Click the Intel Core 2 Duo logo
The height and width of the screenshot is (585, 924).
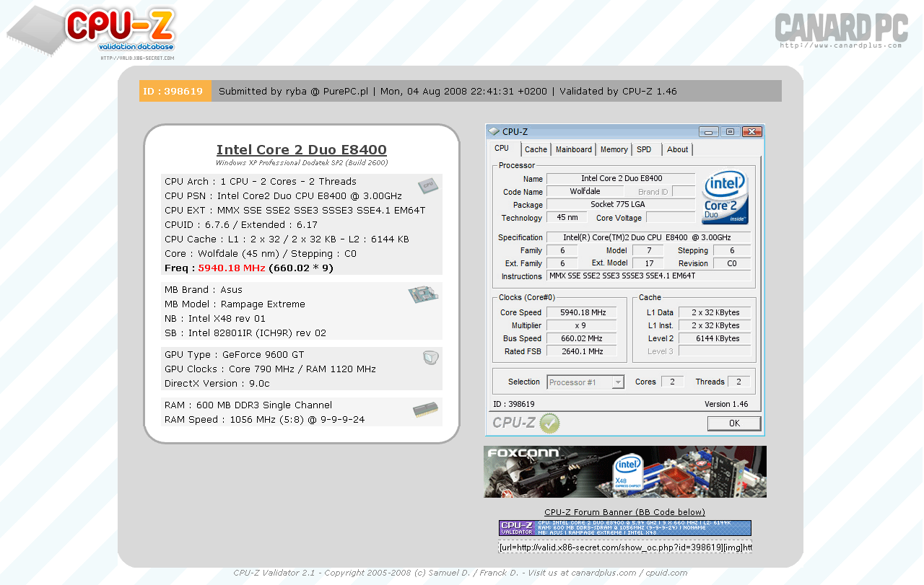click(725, 198)
